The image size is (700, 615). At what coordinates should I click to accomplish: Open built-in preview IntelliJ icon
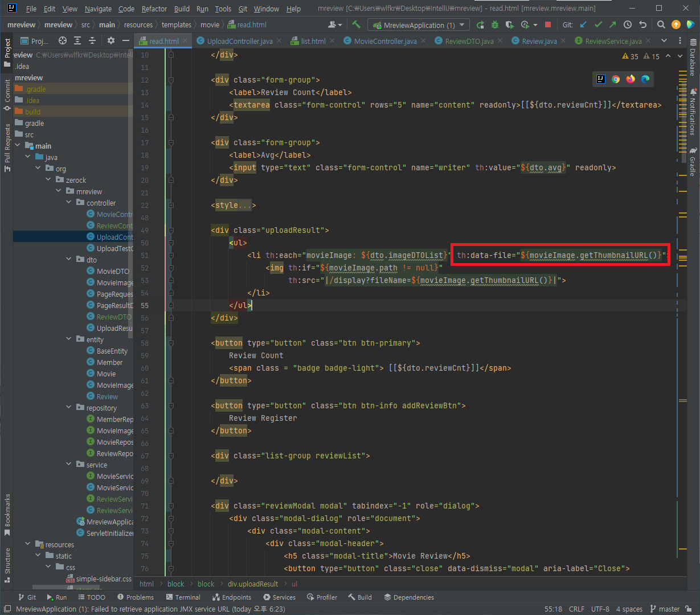tap(601, 79)
